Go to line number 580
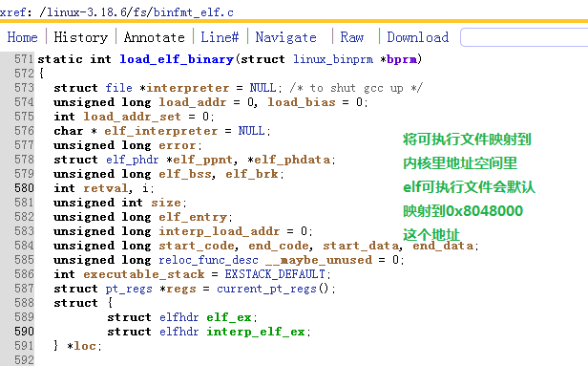Viewport: 588px width, 366px height. pyautogui.click(x=25, y=188)
